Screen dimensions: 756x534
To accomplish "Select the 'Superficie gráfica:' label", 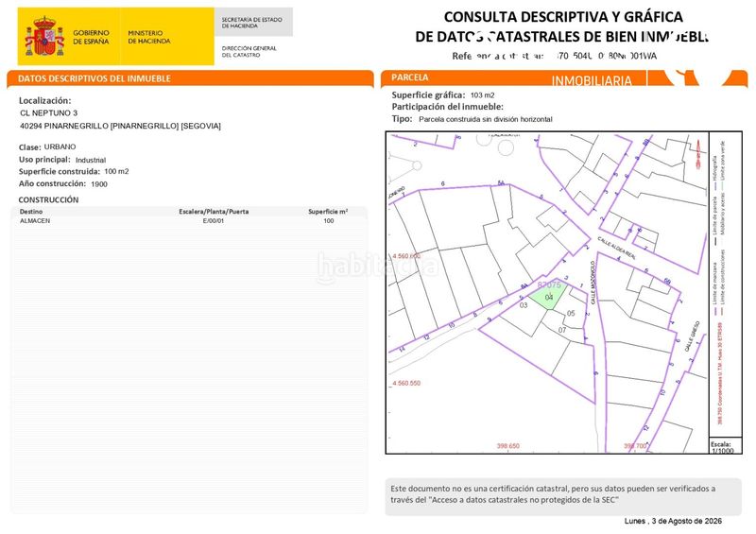I will 429,95.
